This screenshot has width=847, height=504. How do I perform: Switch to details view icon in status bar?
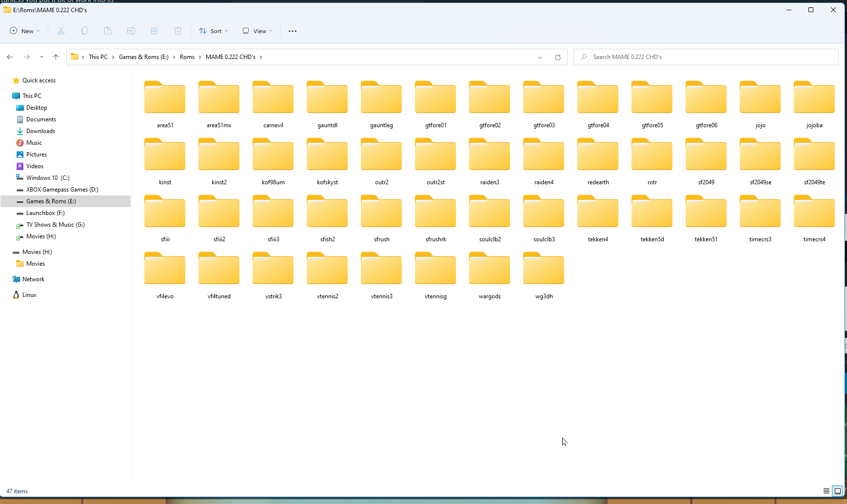pyautogui.click(x=826, y=491)
